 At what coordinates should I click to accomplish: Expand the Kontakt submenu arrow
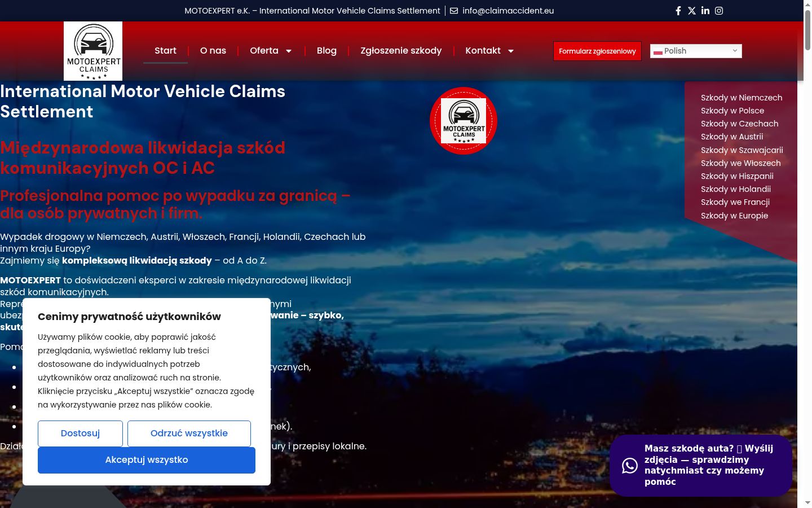pyautogui.click(x=511, y=51)
